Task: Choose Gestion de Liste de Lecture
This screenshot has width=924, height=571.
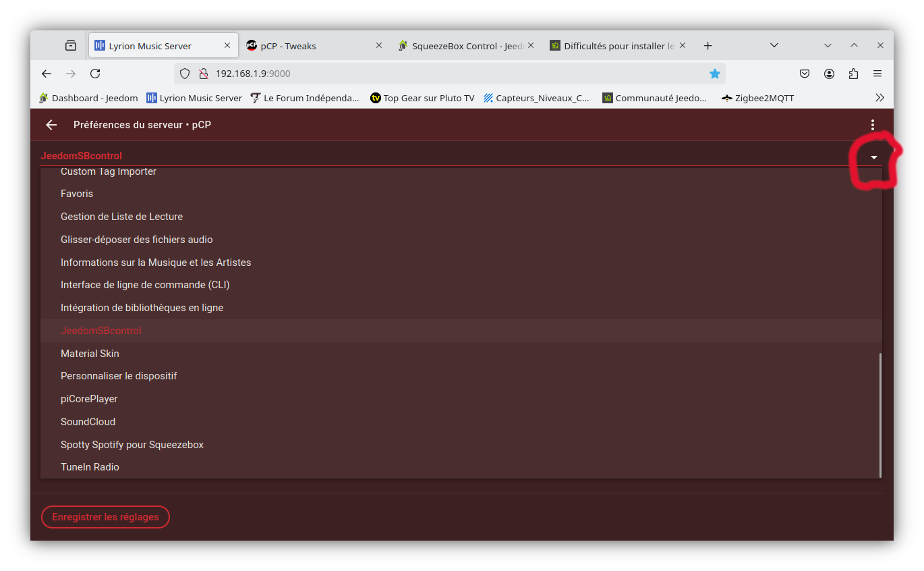Action: tap(461, 217)
